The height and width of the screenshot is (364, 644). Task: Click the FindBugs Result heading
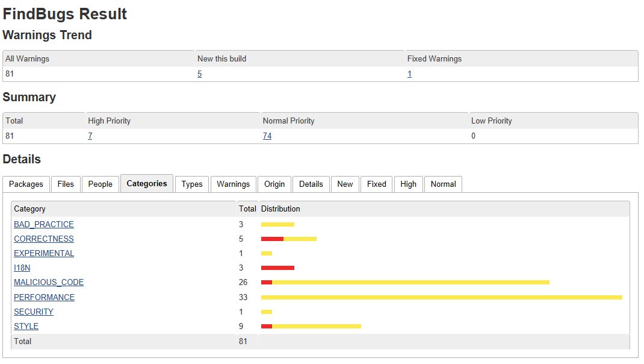[x=65, y=14]
